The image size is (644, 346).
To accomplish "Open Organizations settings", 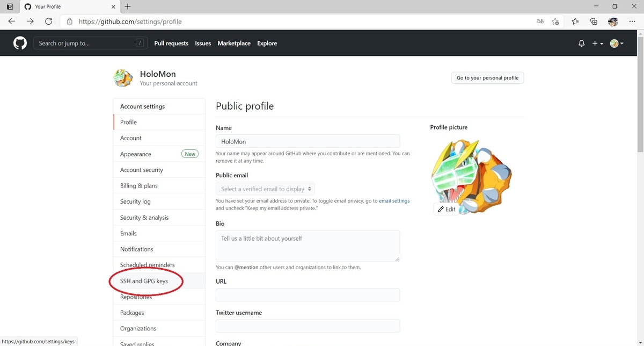I will click(x=159, y=328).
